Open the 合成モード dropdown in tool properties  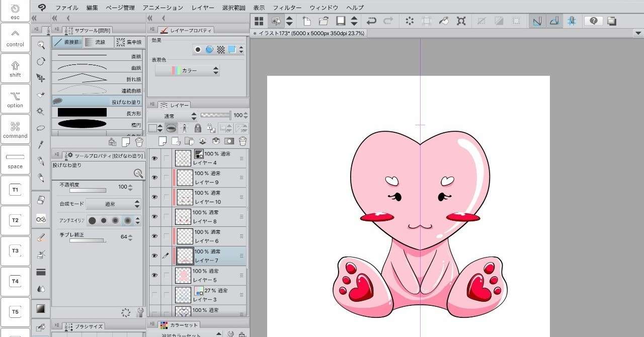click(113, 204)
